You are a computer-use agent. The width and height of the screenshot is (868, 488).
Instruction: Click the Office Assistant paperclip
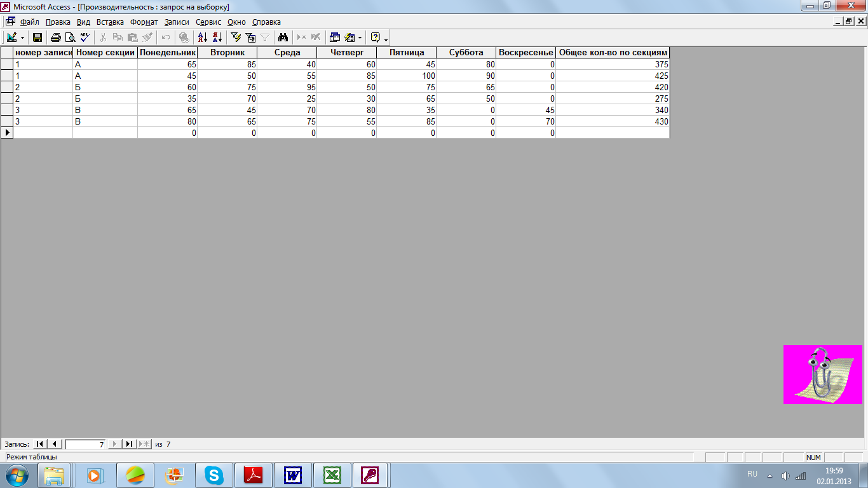pos(822,374)
